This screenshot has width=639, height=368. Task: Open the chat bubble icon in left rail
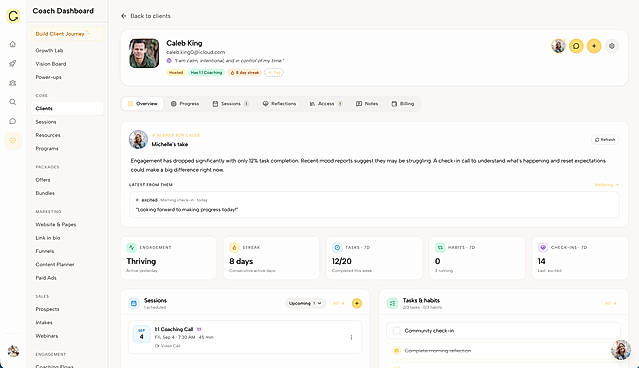(13, 121)
